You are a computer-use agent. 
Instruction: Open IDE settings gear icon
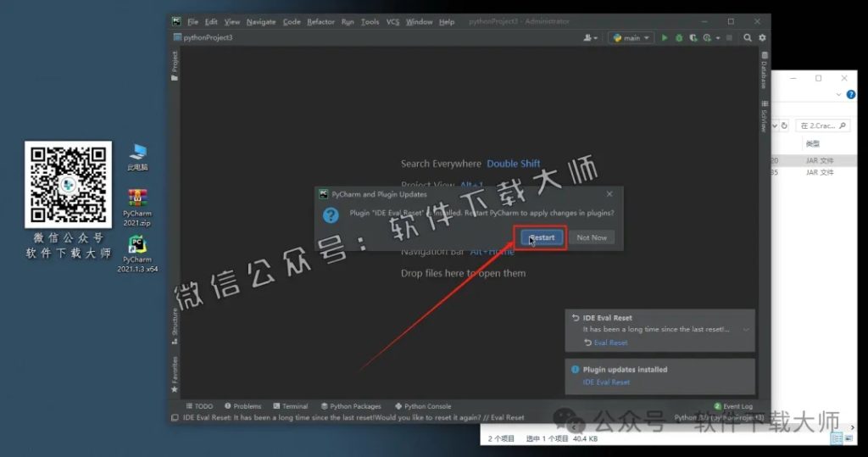[x=762, y=37]
